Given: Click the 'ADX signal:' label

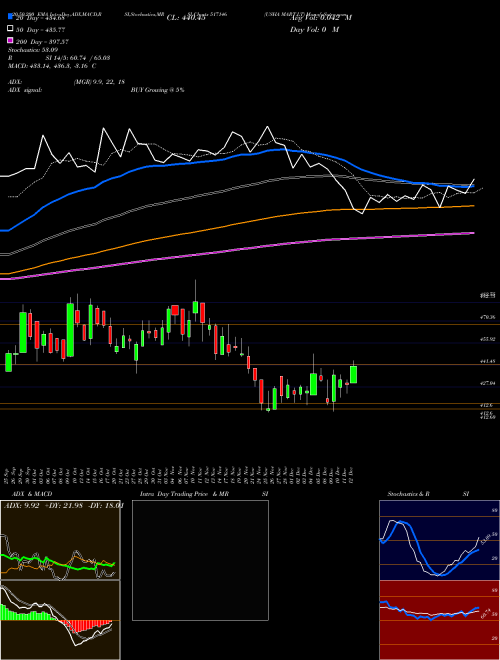Looking at the screenshot, I should [25, 90].
